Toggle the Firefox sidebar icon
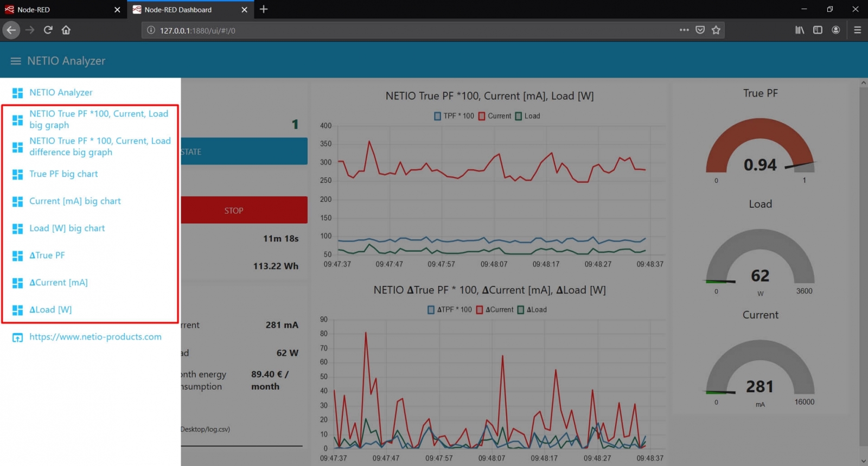Screen dimensions: 868x466 point(818,30)
